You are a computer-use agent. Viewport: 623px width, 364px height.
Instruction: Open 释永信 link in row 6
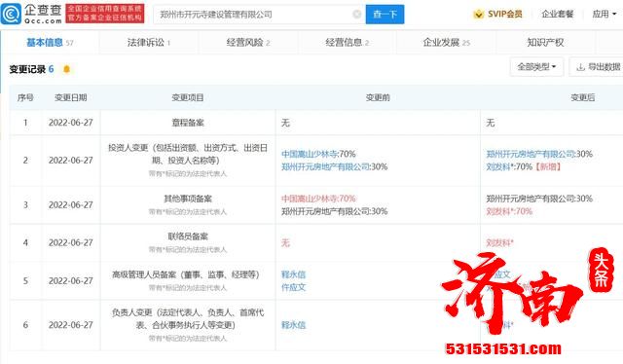[x=293, y=325]
